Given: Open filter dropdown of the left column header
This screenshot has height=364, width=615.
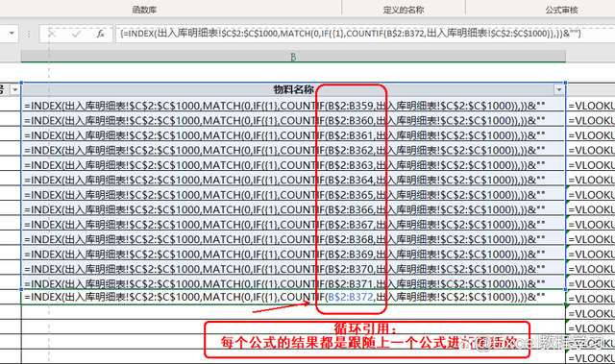Looking at the screenshot, I should pyautogui.click(x=15, y=90).
